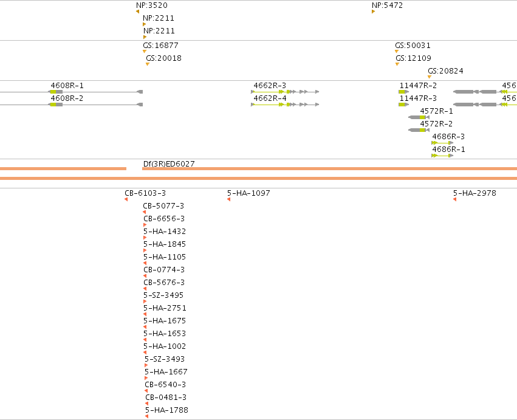The height and width of the screenshot is (420, 517).
Task: Open the CB-6656-3 label
Action: click(x=164, y=218)
